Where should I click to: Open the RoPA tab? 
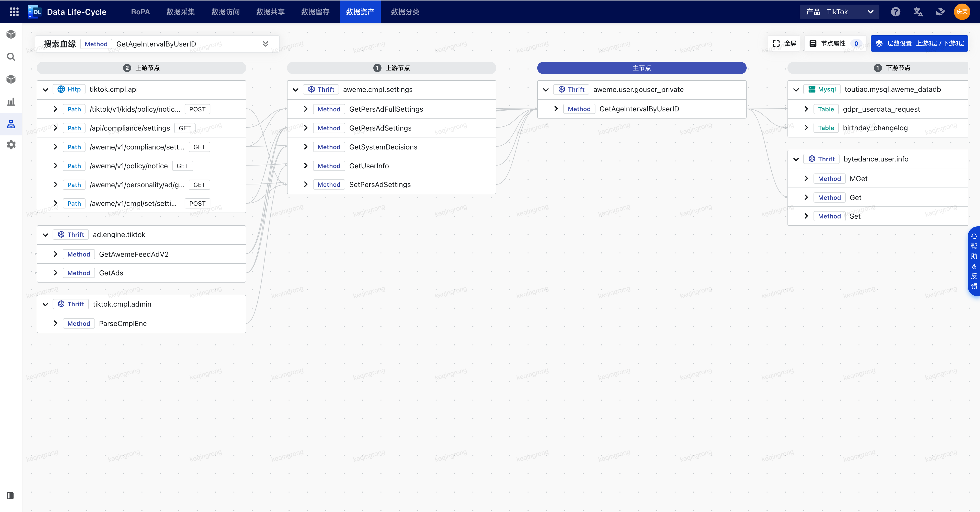pyautogui.click(x=140, y=12)
